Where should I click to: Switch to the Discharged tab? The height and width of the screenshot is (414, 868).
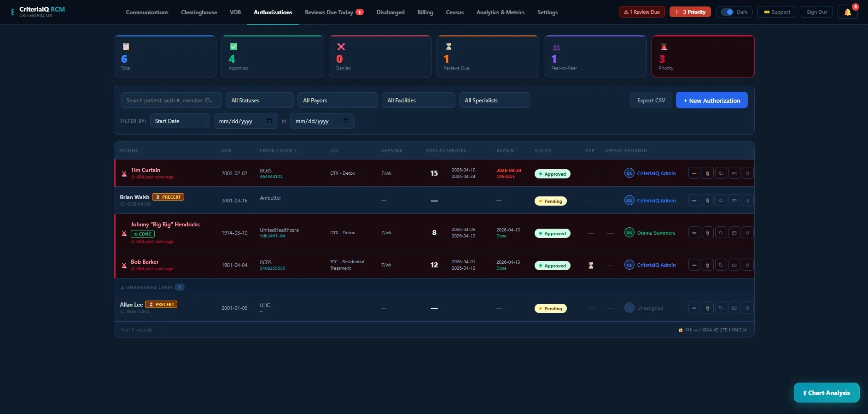(390, 12)
